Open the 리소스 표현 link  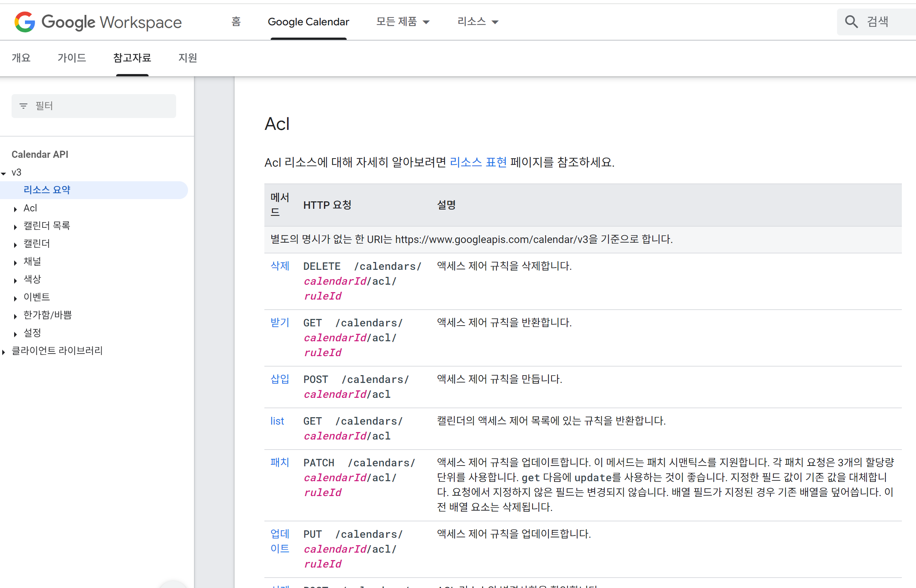click(478, 162)
